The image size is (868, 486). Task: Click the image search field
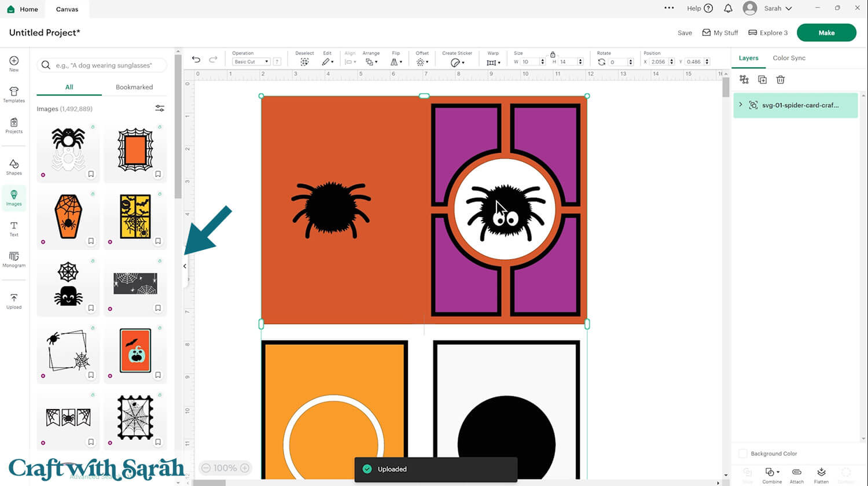click(101, 65)
